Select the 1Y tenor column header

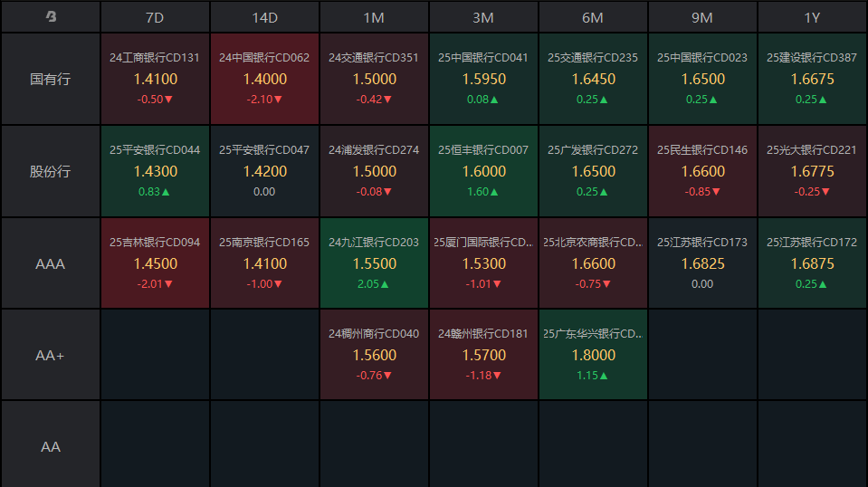[x=812, y=16]
